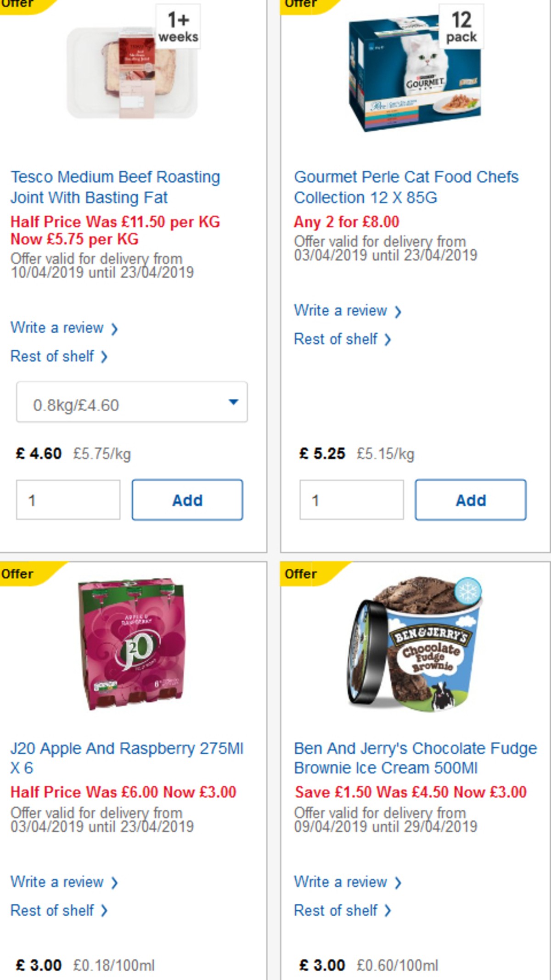Add the Gourmet Perle Cat Food to basket
The image size is (551, 980).
(x=470, y=500)
